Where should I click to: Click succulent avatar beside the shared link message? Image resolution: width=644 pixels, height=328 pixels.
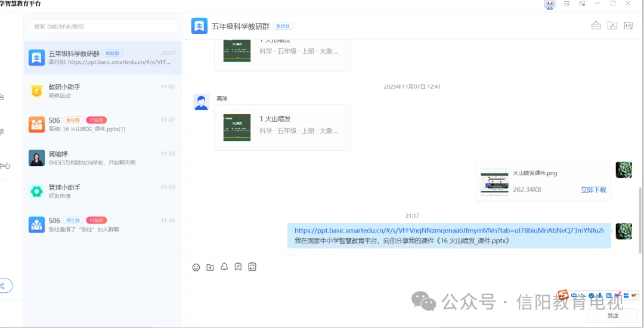(x=624, y=231)
